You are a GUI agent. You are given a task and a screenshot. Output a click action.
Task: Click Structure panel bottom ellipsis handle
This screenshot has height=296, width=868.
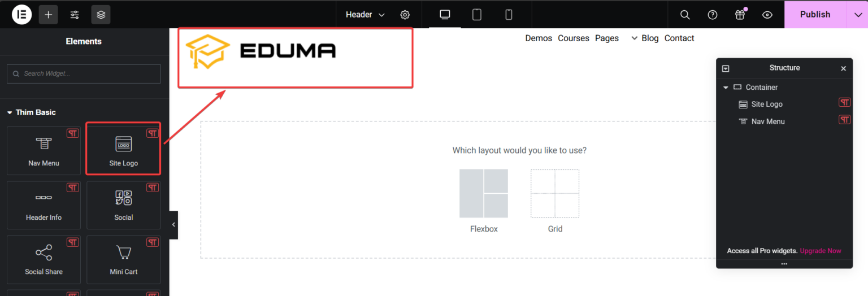[x=784, y=264]
